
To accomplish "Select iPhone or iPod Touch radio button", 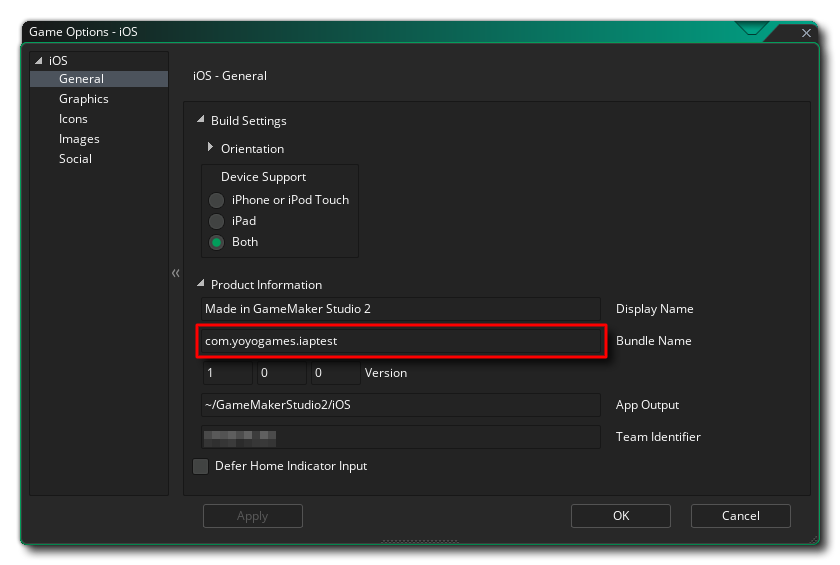I will [x=216, y=200].
